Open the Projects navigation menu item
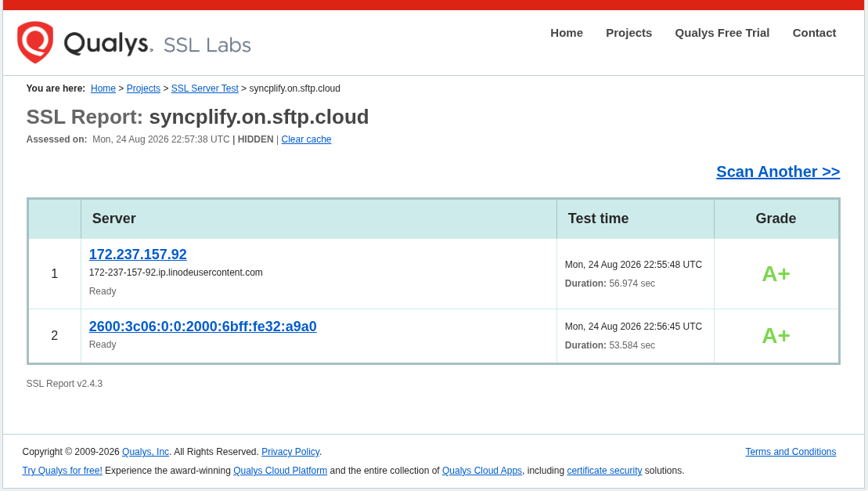The width and height of the screenshot is (868, 491). click(628, 33)
